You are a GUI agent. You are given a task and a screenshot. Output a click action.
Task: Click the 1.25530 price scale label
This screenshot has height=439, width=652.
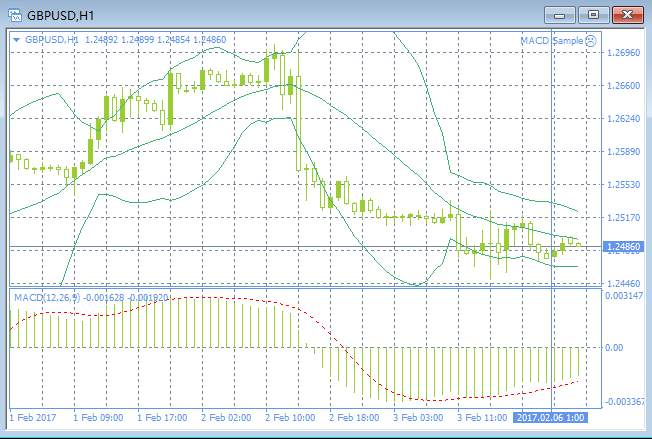coord(624,184)
